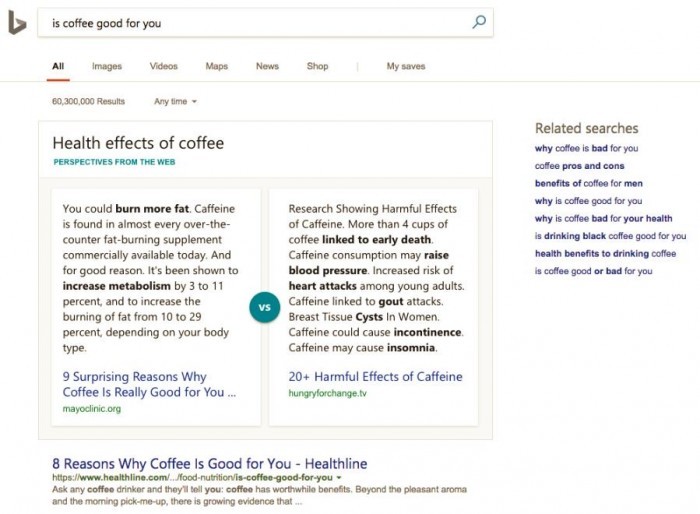700x514 pixels.
Task: Click is drinking black coffee good for you
Action: (x=610, y=236)
